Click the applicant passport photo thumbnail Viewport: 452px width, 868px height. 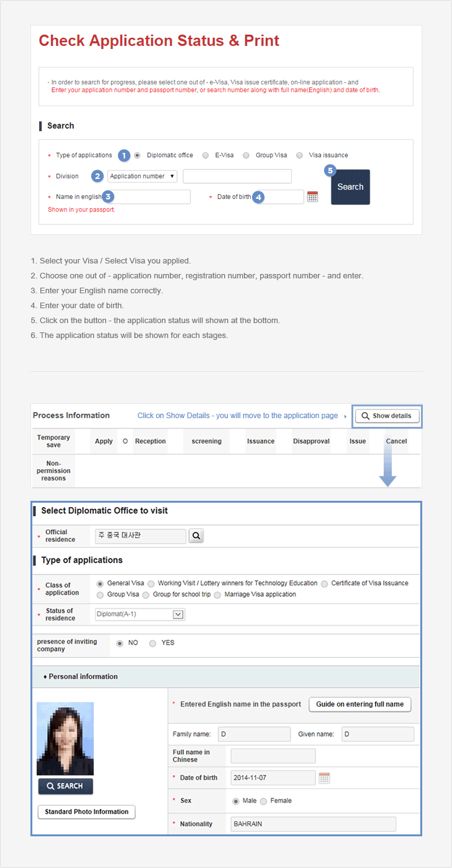pos(65,739)
